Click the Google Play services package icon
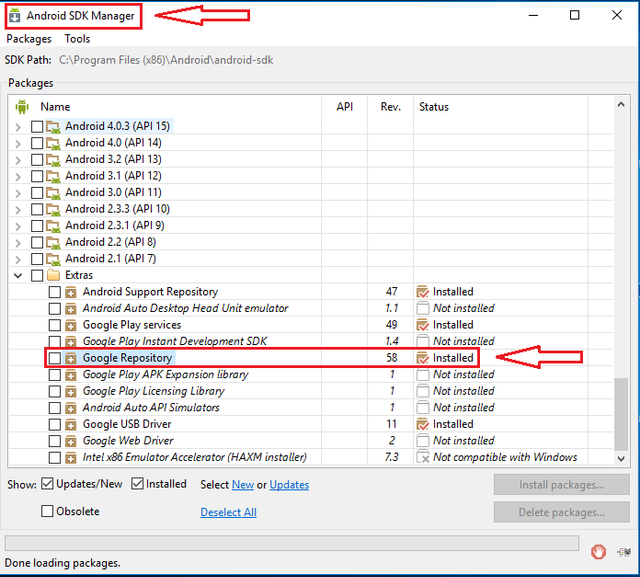The image size is (640, 577). click(71, 325)
